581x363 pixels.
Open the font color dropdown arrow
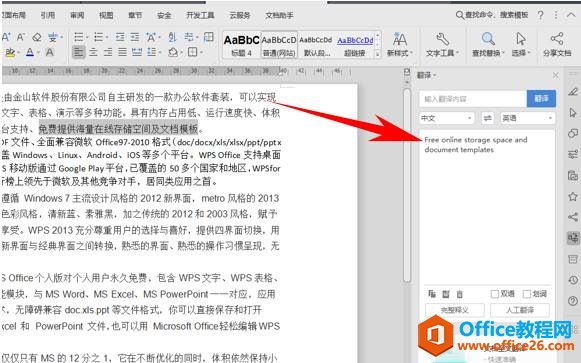[x=38, y=53]
